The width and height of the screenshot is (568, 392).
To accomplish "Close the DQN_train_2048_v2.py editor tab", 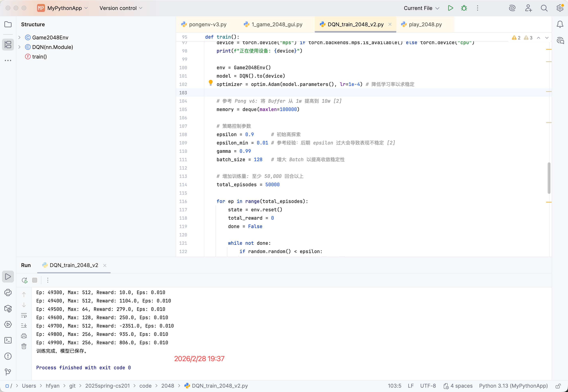I will (390, 24).
